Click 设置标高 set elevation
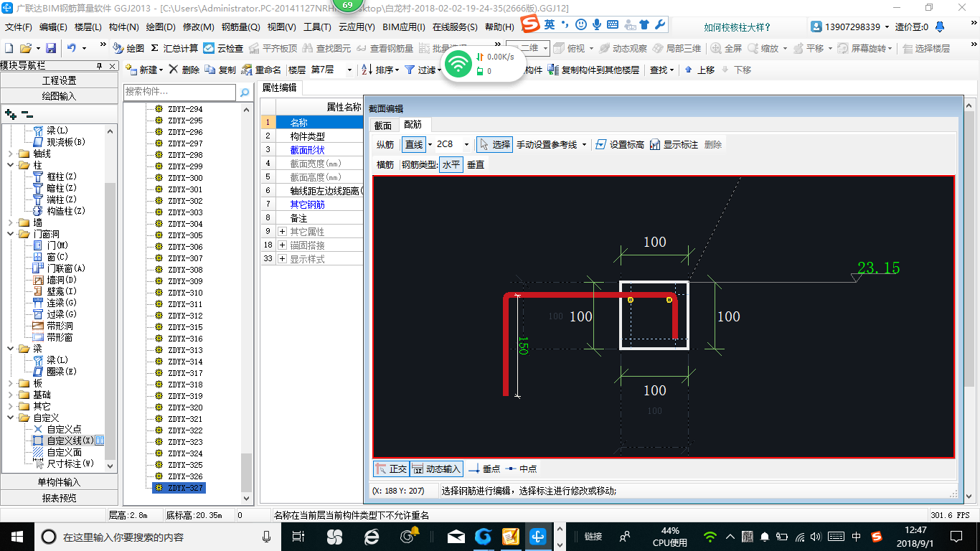The image size is (980, 551). (x=619, y=144)
